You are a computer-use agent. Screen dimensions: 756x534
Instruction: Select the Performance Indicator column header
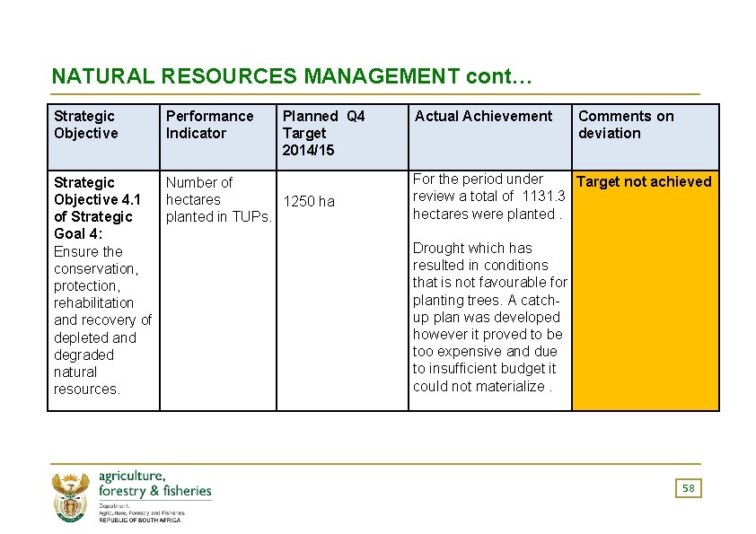[218, 137]
